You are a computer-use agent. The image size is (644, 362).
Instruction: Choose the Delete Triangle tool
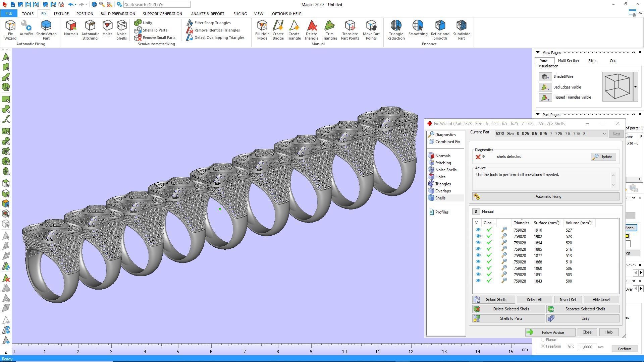pyautogui.click(x=311, y=30)
